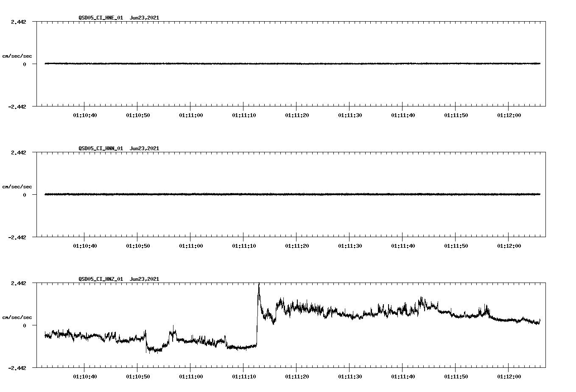Click the 01:11:00 time label under HNZ plot

[191, 377]
